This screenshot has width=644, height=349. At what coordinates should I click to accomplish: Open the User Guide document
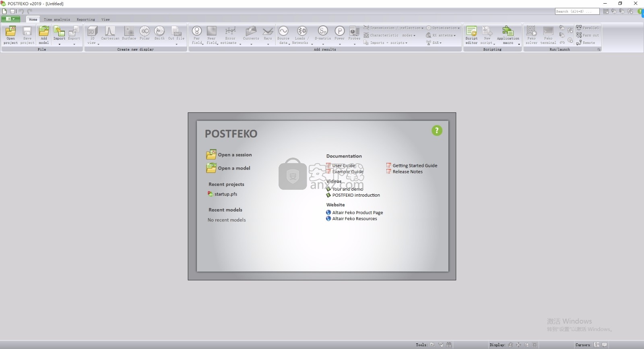(341, 166)
